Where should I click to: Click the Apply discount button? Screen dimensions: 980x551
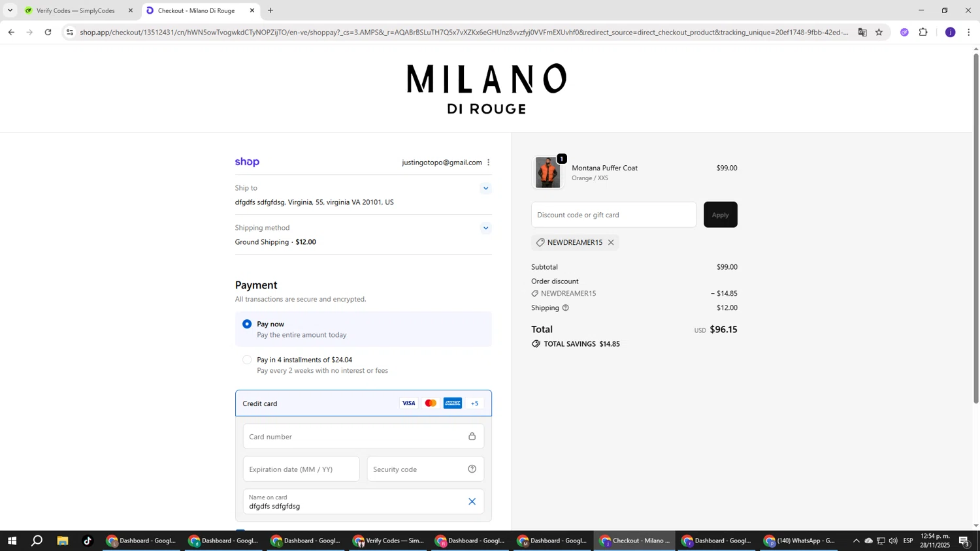click(x=720, y=215)
